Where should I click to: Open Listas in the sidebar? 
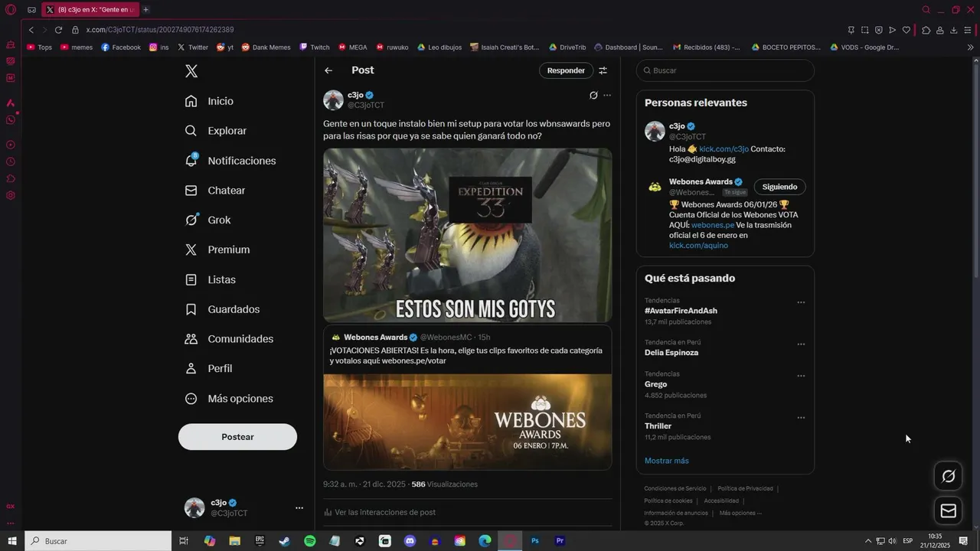[210, 279]
